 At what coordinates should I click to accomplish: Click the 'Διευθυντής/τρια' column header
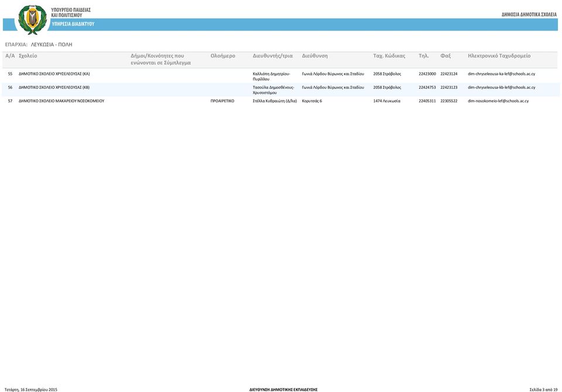click(x=272, y=56)
